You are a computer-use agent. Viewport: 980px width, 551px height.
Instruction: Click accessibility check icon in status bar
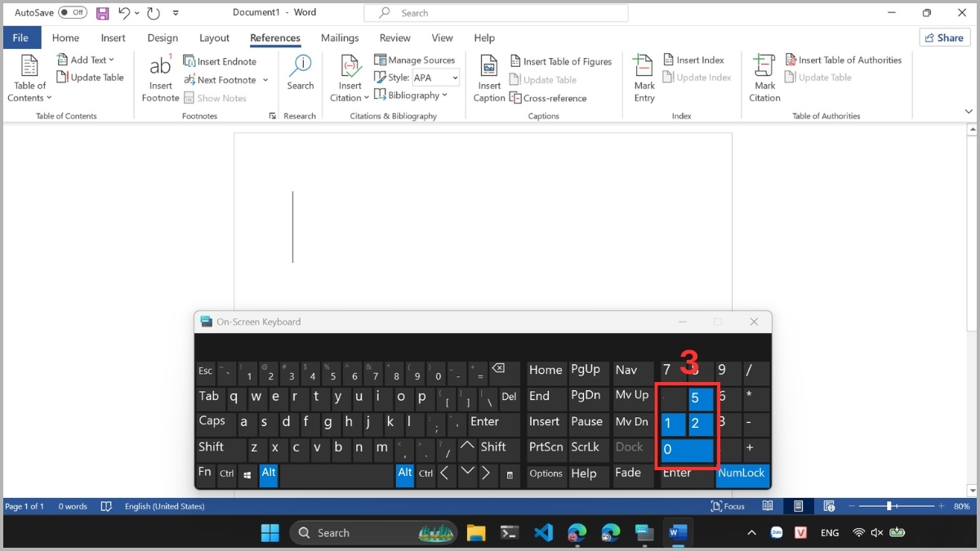click(x=105, y=506)
